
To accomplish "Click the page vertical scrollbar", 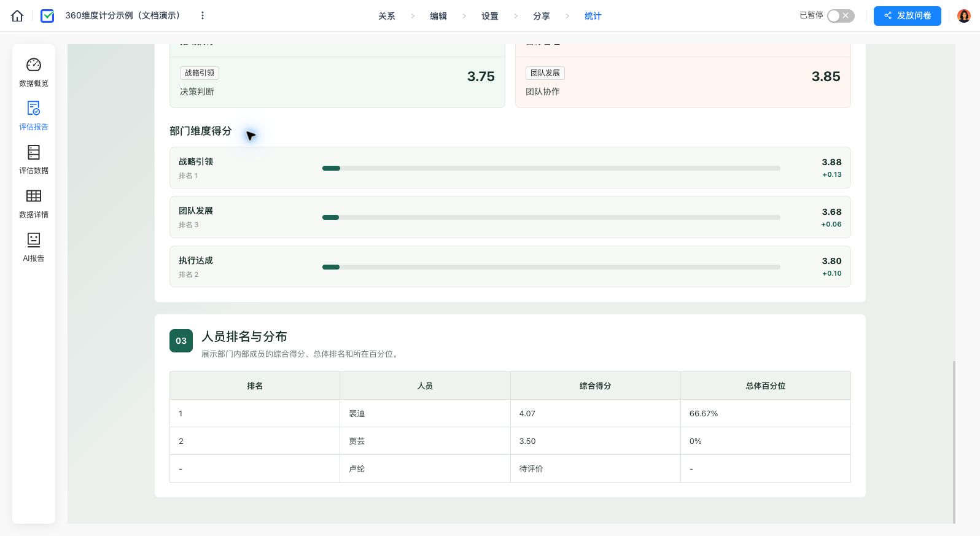I will pyautogui.click(x=954, y=442).
